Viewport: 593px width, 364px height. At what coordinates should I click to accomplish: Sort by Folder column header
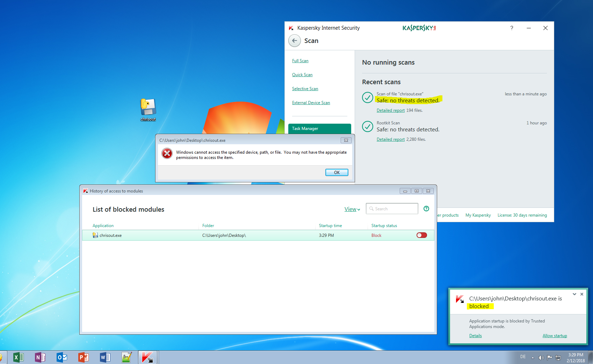(x=208, y=226)
